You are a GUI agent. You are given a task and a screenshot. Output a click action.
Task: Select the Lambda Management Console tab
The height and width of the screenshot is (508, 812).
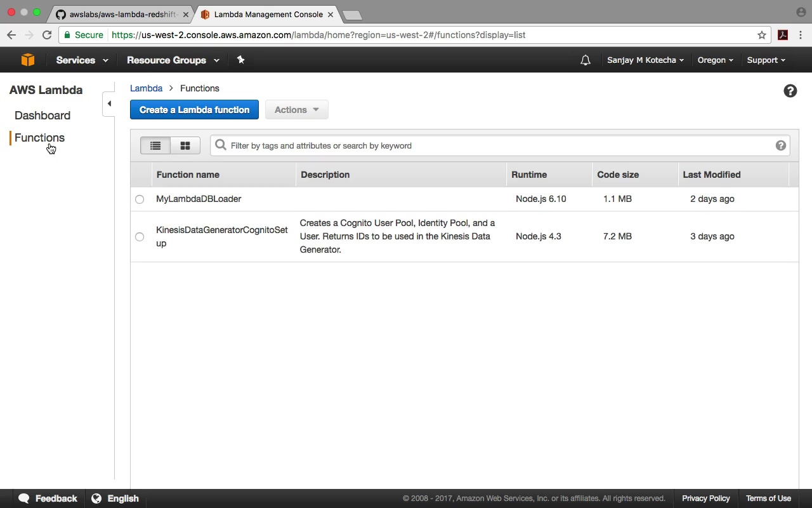coord(268,15)
